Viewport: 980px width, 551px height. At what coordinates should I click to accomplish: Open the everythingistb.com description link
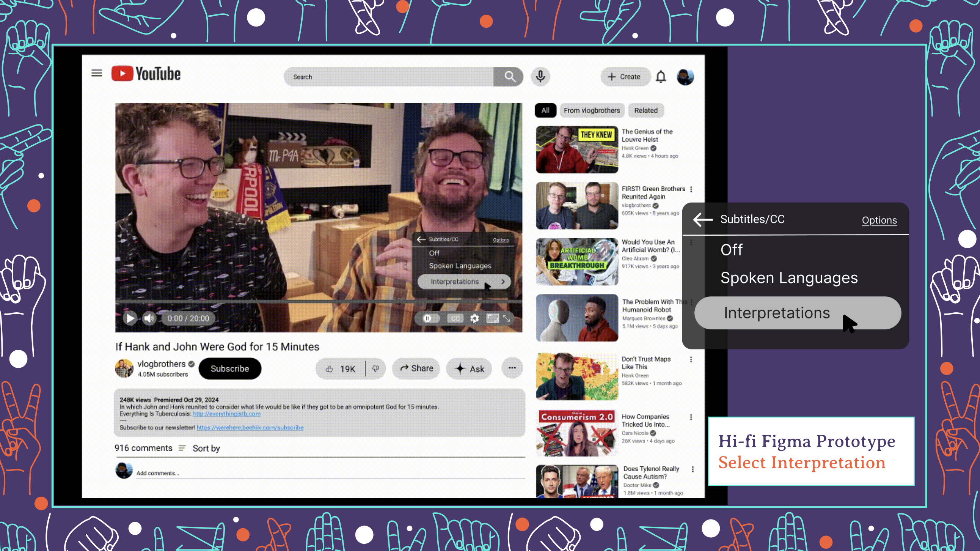tap(226, 414)
